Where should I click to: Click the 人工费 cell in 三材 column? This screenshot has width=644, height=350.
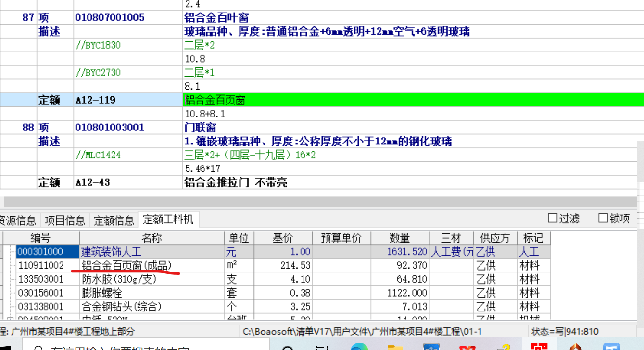pos(451,252)
